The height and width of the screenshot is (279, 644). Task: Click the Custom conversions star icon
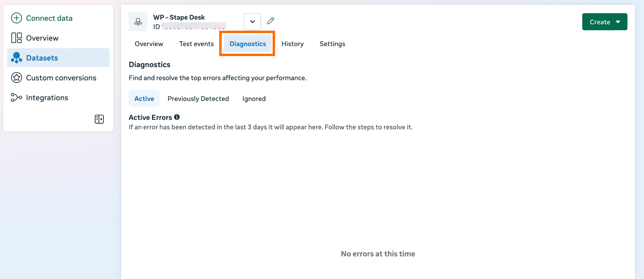[x=16, y=78]
